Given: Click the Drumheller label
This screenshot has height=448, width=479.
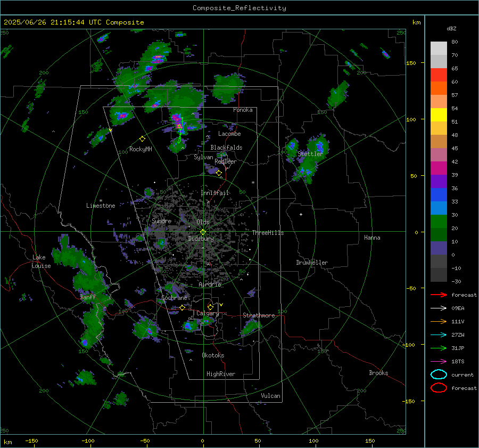Looking at the screenshot, I should click(x=311, y=263).
